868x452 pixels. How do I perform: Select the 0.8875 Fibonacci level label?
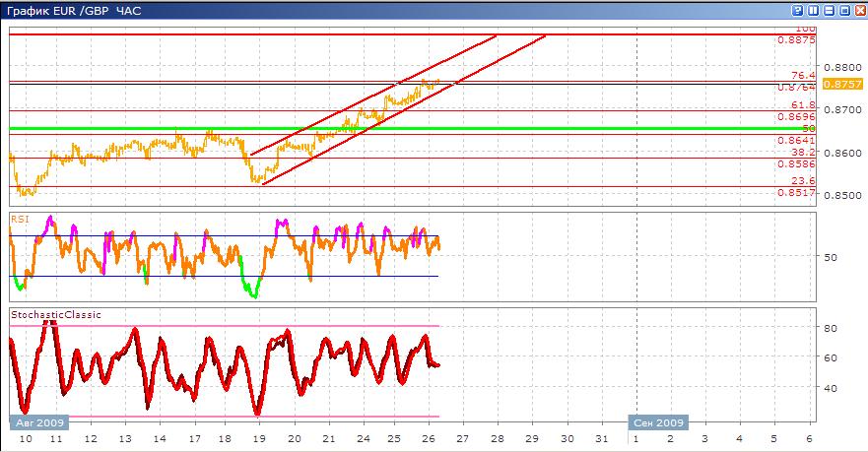point(796,39)
